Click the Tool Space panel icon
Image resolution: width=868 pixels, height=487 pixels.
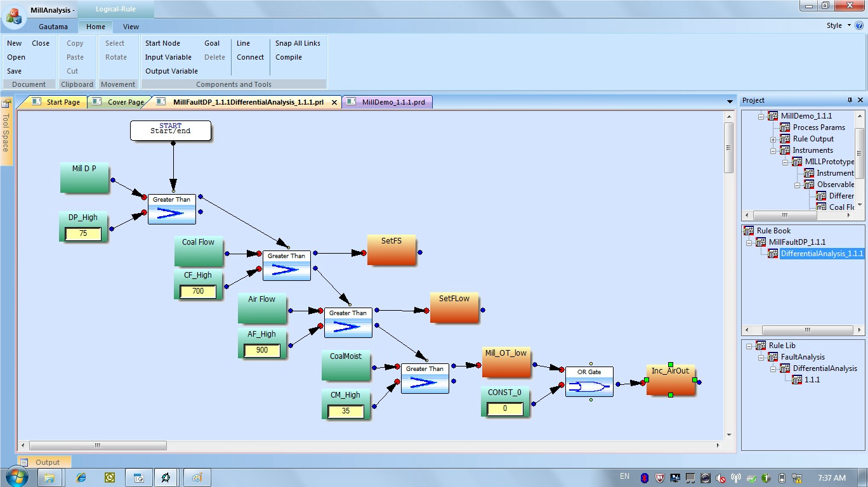tap(6, 103)
